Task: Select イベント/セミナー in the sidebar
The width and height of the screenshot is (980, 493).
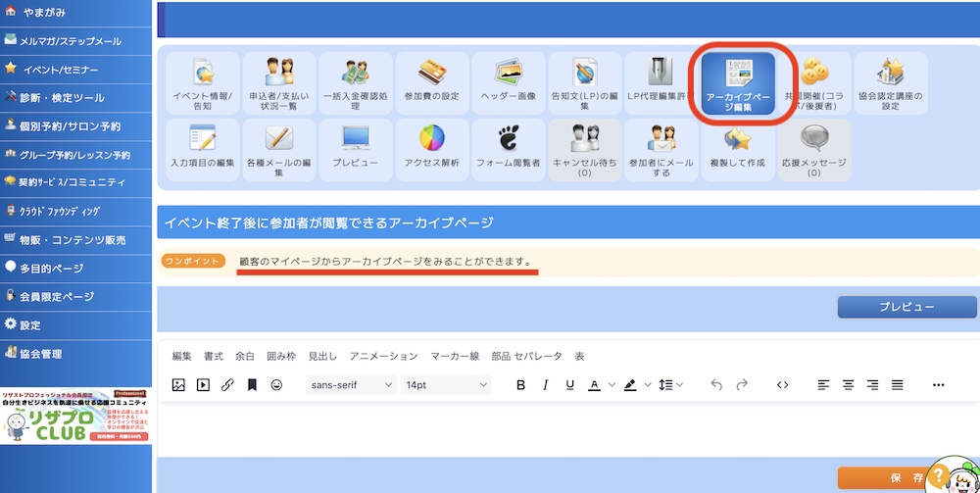Action: pos(74,70)
